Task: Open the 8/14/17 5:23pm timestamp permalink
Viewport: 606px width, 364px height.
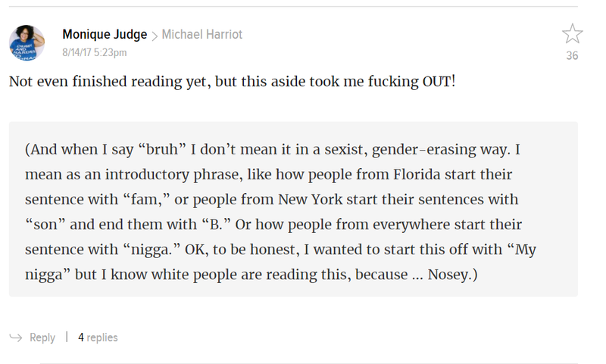Action: click(94, 52)
